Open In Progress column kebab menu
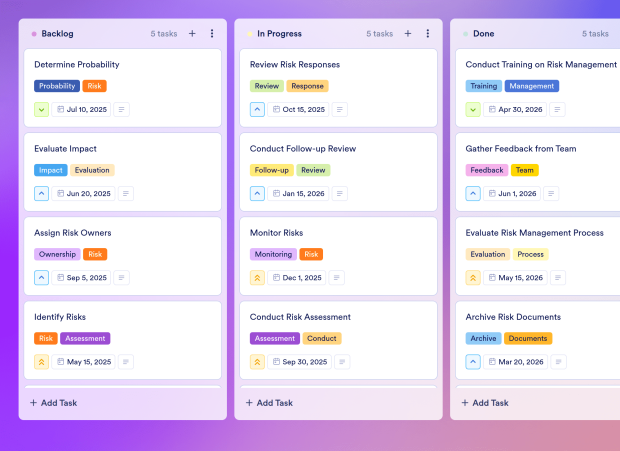The width and height of the screenshot is (620, 451). [427, 34]
